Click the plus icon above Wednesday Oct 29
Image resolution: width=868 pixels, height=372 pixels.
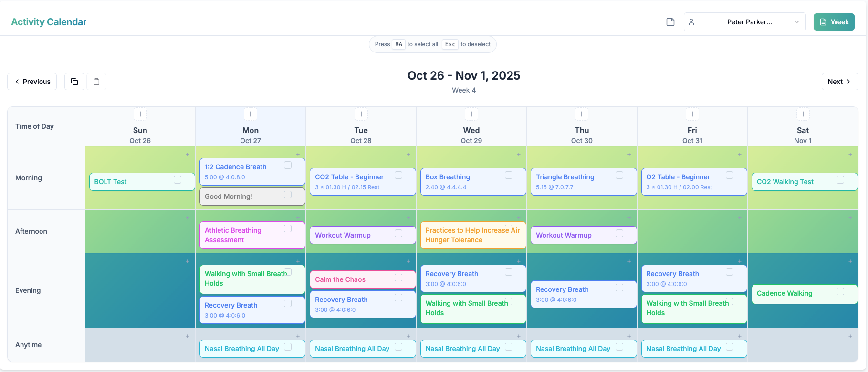tap(471, 114)
